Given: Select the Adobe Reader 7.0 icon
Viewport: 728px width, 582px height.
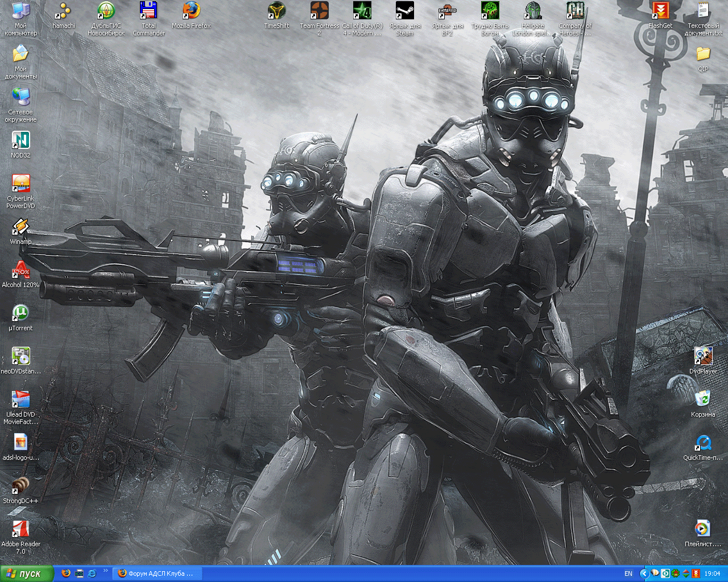Looking at the screenshot, I should (20, 530).
